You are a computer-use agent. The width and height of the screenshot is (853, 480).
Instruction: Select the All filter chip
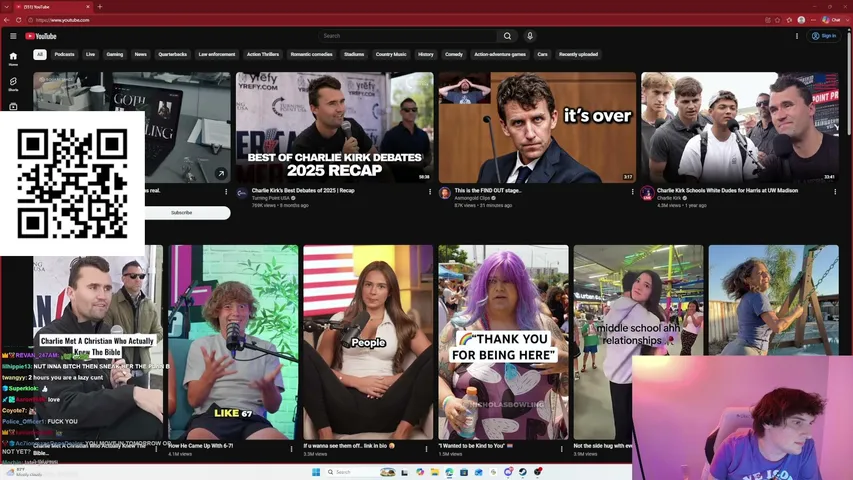tap(40, 54)
